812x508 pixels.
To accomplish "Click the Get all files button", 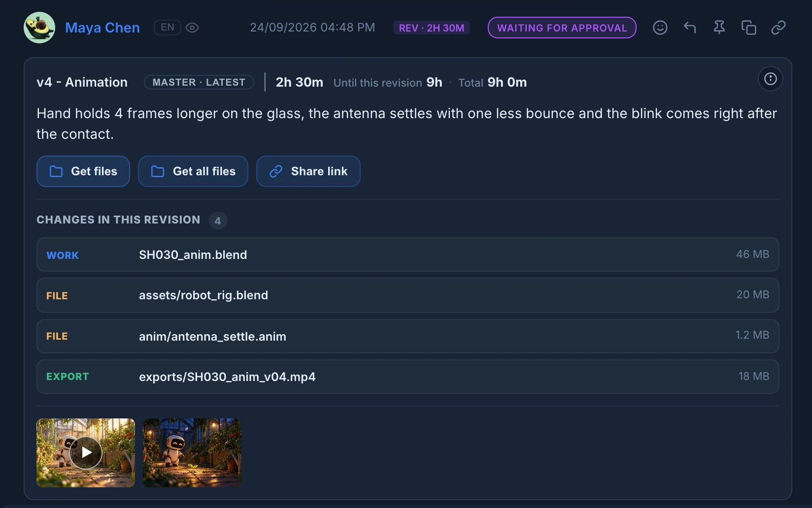I will [193, 171].
